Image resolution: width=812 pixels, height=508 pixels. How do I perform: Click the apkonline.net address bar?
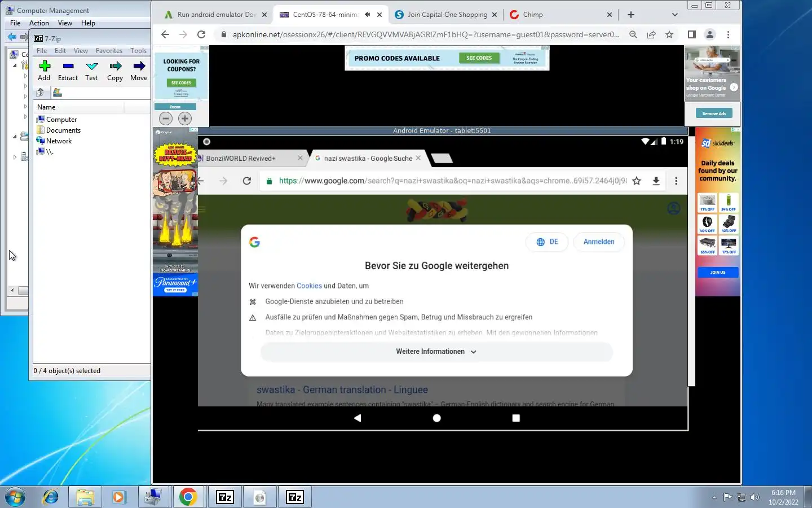[x=426, y=34]
